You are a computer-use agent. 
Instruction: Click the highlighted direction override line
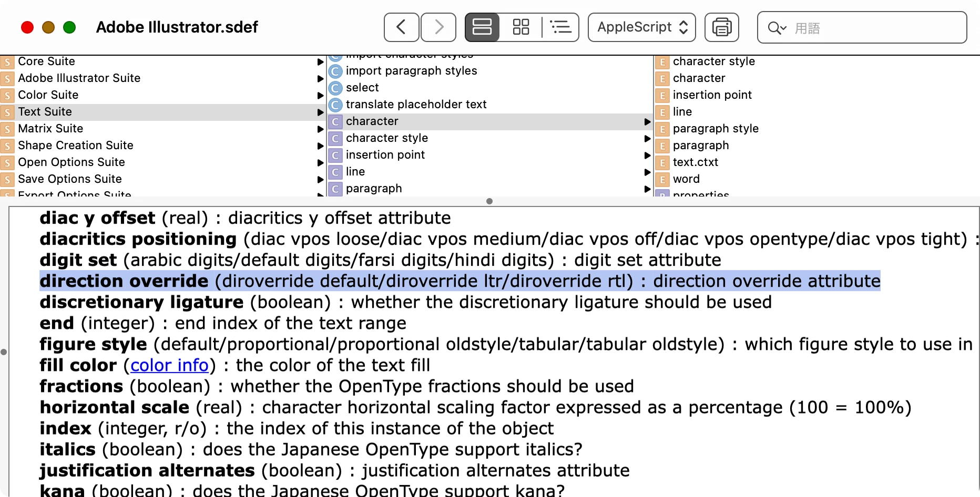point(460,281)
